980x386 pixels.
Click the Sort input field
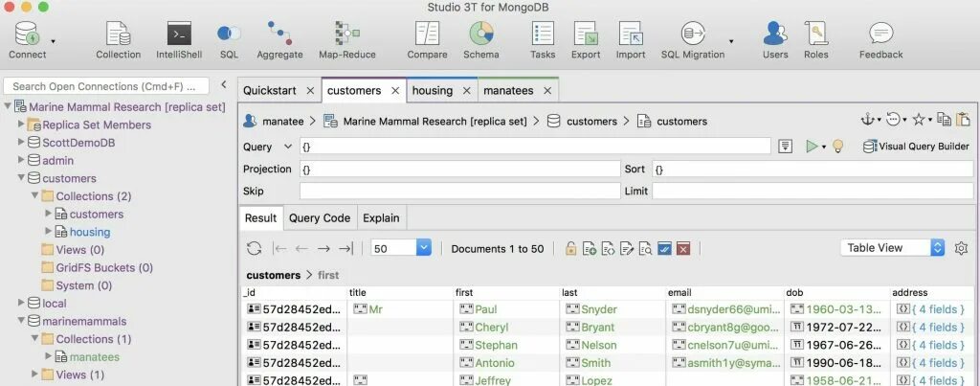813,170
